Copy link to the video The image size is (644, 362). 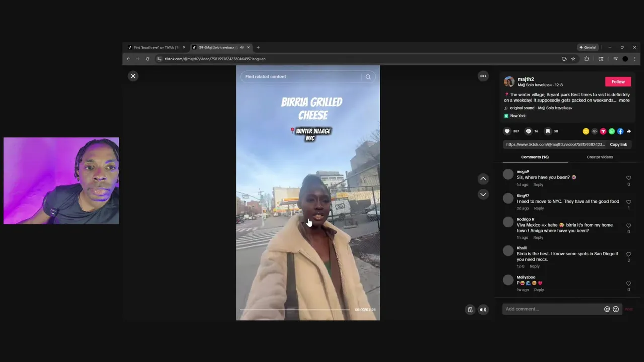tap(618, 145)
